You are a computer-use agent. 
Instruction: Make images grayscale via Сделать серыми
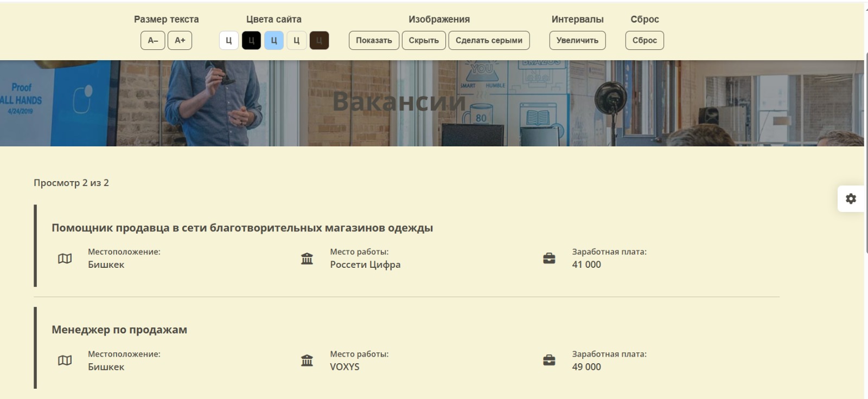(489, 40)
